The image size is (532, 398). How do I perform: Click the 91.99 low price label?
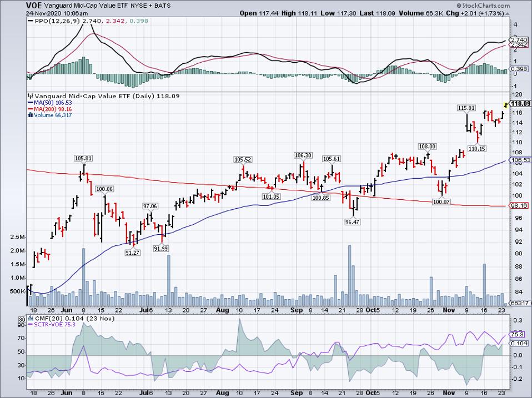pyautogui.click(x=161, y=249)
